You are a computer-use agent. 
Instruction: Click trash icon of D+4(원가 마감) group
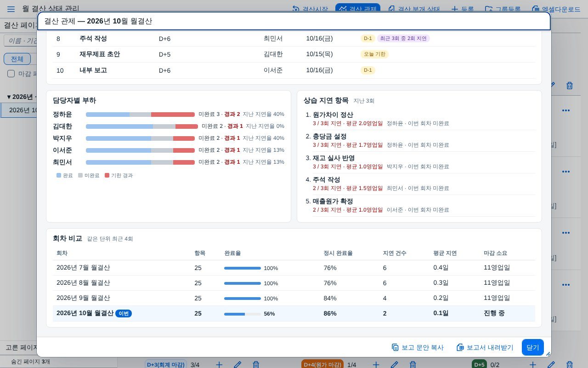(413, 365)
